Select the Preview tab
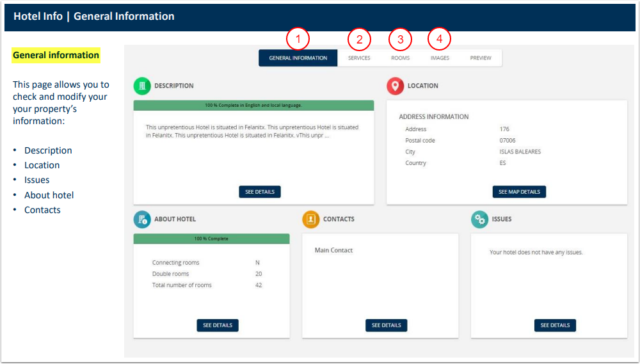 481,58
